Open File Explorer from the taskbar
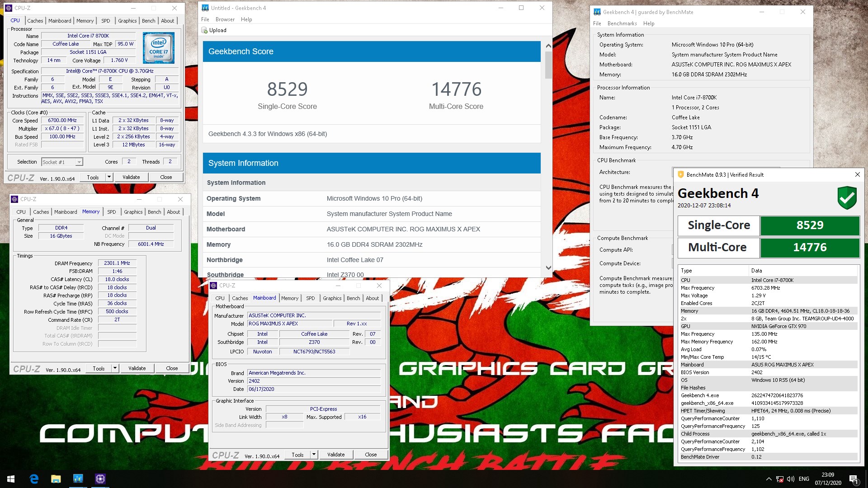The width and height of the screenshot is (868, 488). (x=56, y=479)
